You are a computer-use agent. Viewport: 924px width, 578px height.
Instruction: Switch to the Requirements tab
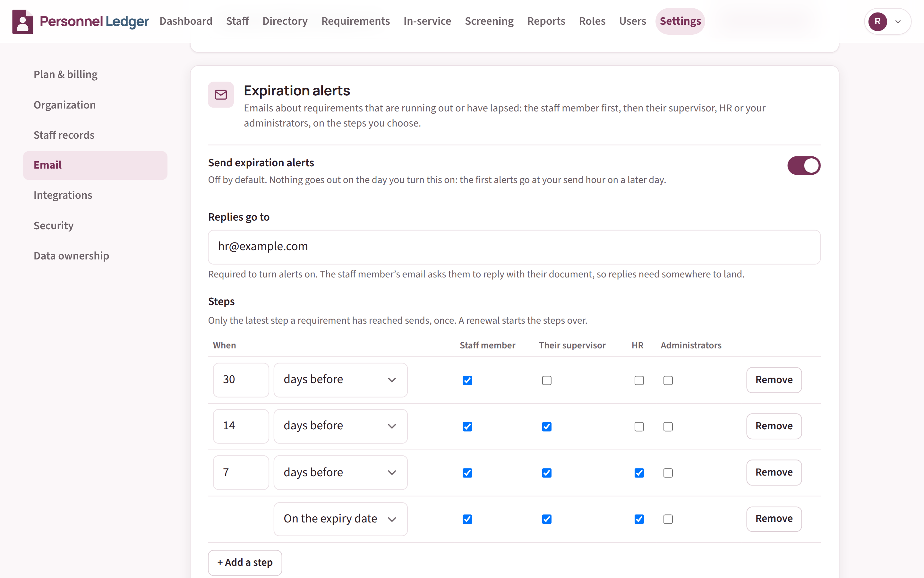tap(355, 21)
